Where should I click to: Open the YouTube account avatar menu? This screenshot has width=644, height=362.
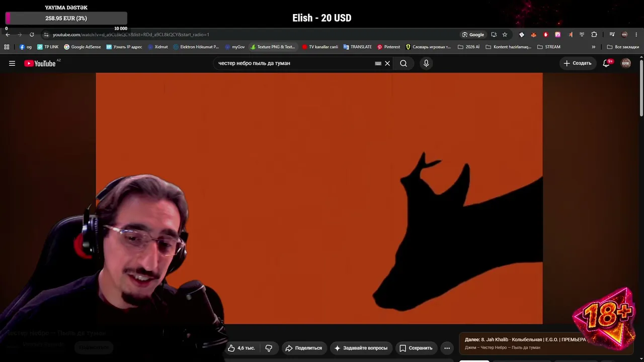(x=626, y=63)
